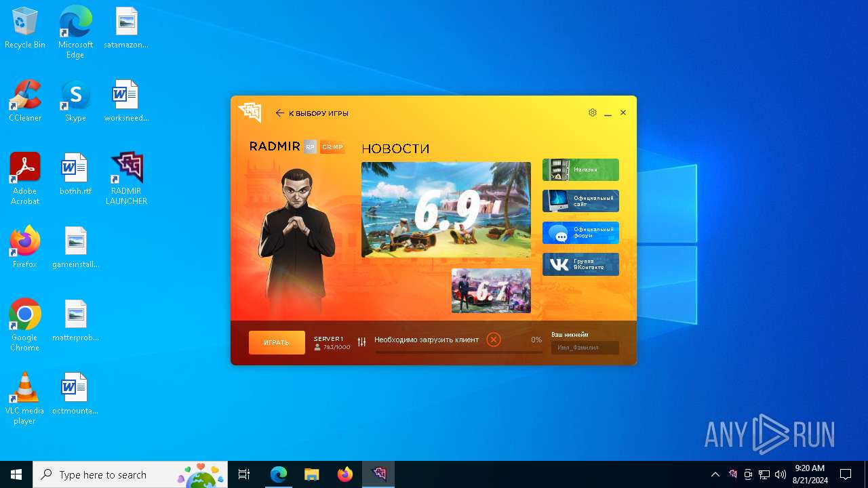Image resolution: width=868 pixels, height=488 pixels.
Task: Select Google Chrome desktop shortcut
Action: pos(25,325)
